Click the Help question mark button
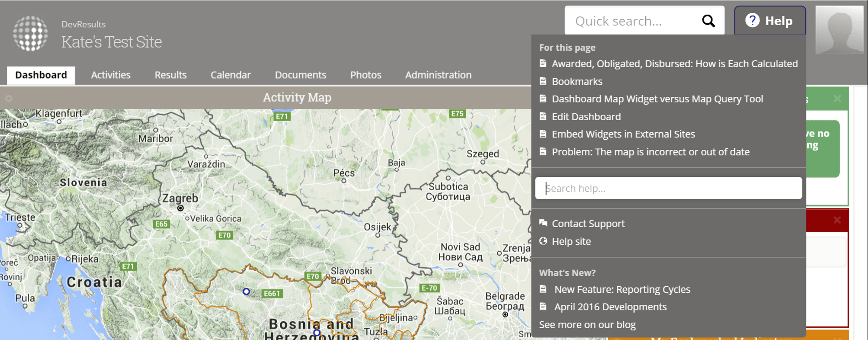The height and width of the screenshot is (340, 868). point(770,21)
